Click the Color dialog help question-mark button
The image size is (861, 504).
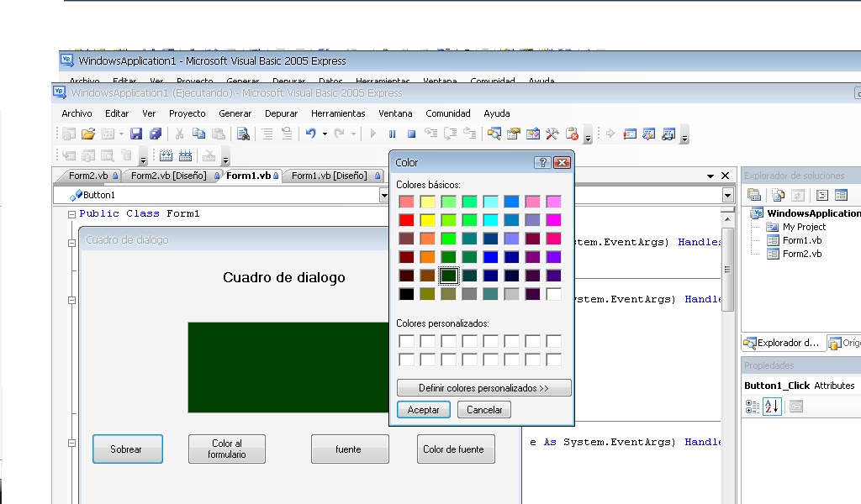tap(542, 162)
